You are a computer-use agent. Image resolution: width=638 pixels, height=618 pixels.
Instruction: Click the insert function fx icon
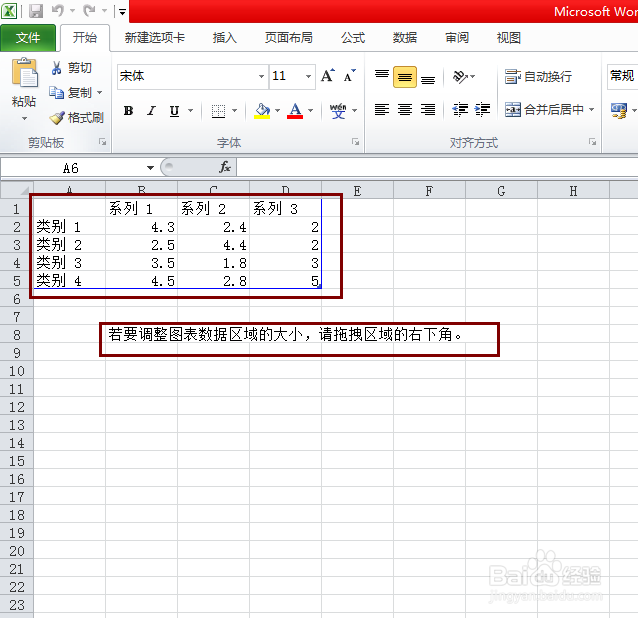[x=225, y=167]
